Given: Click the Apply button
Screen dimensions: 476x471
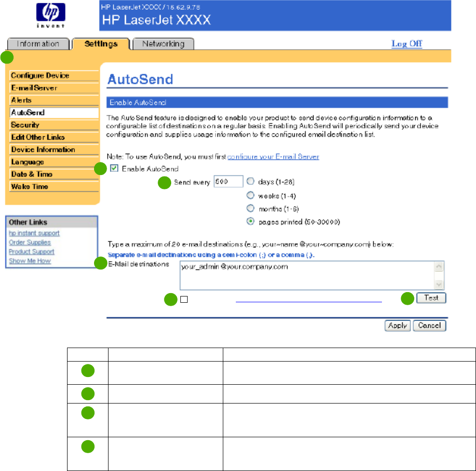Looking at the screenshot, I should 397,325.
